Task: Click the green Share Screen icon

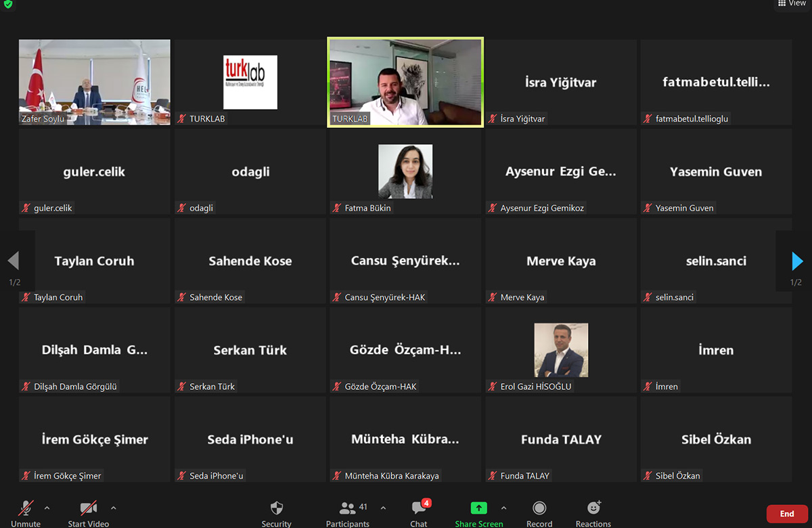Action: coord(478,509)
